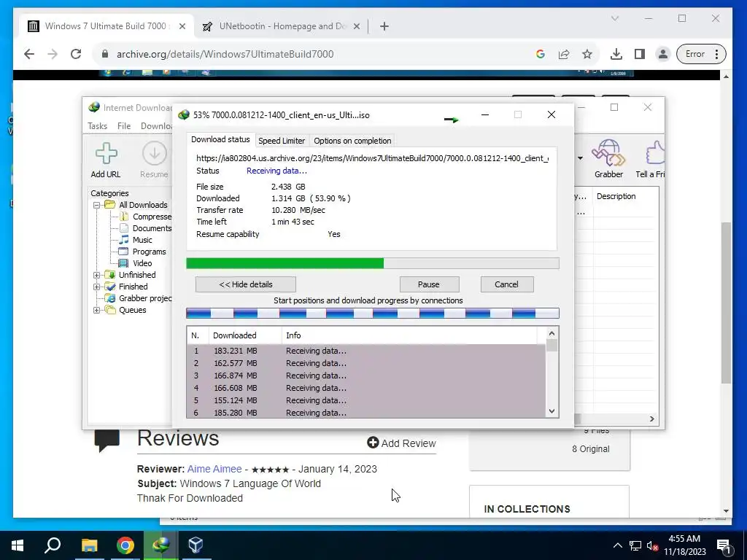747x560 pixels.
Task: Go back to previous page
Action: (x=29, y=54)
